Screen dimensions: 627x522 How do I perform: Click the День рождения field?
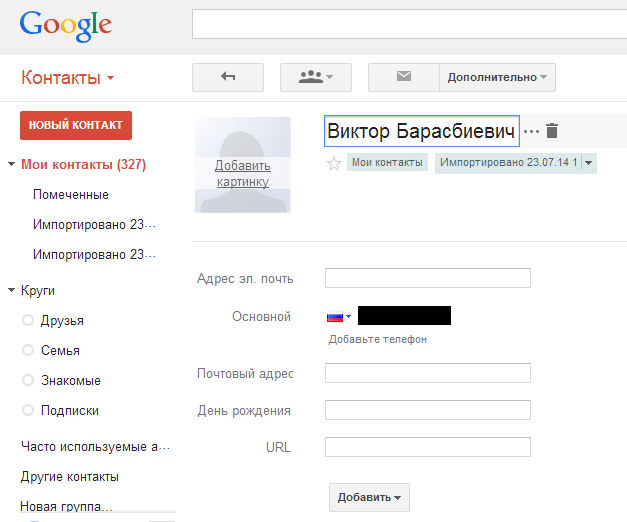pyautogui.click(x=428, y=410)
